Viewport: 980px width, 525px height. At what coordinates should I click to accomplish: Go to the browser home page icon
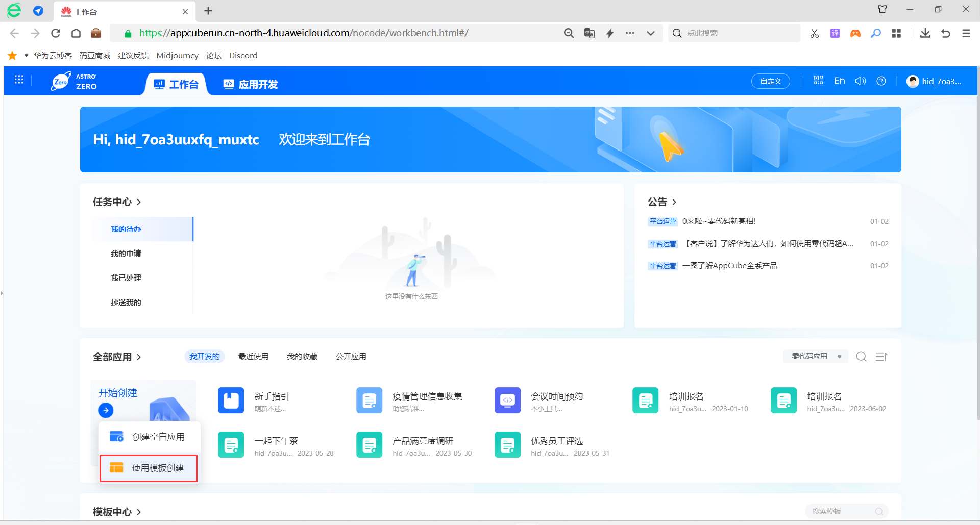coord(76,33)
